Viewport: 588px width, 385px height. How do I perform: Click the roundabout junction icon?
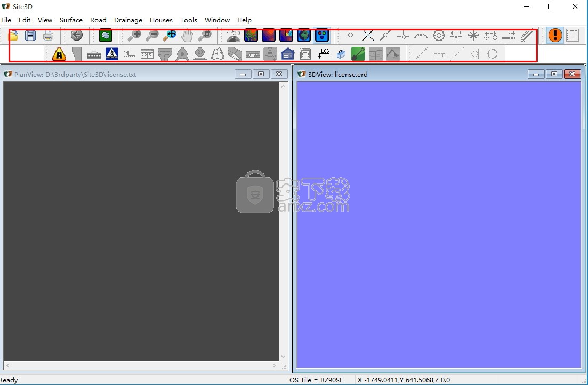coord(182,54)
